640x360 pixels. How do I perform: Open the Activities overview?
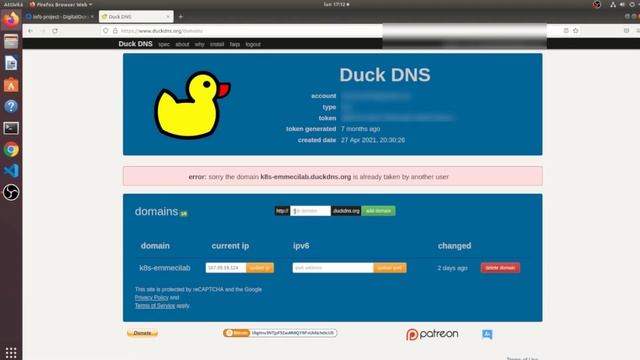point(13,4)
